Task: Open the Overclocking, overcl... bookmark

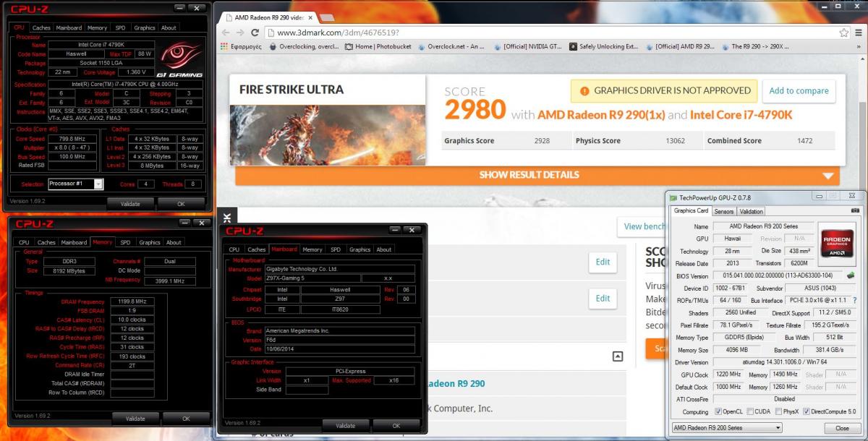Action: [304, 47]
